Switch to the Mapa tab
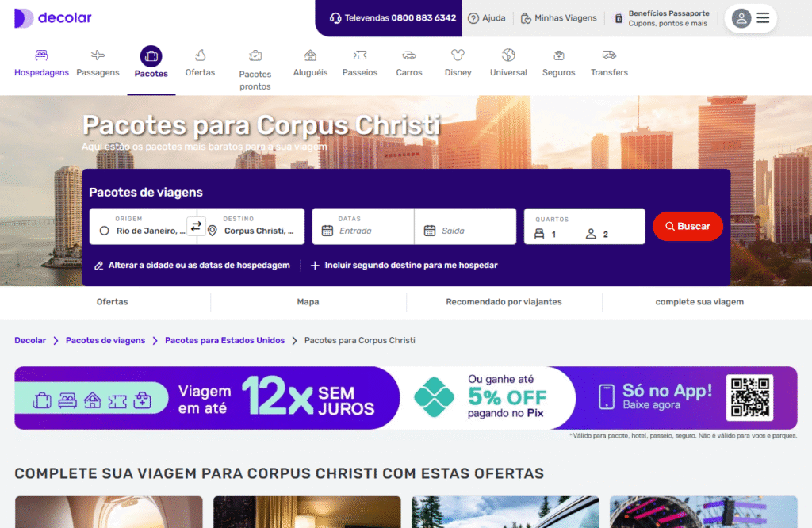Viewport: 812px width, 528px height. click(308, 302)
